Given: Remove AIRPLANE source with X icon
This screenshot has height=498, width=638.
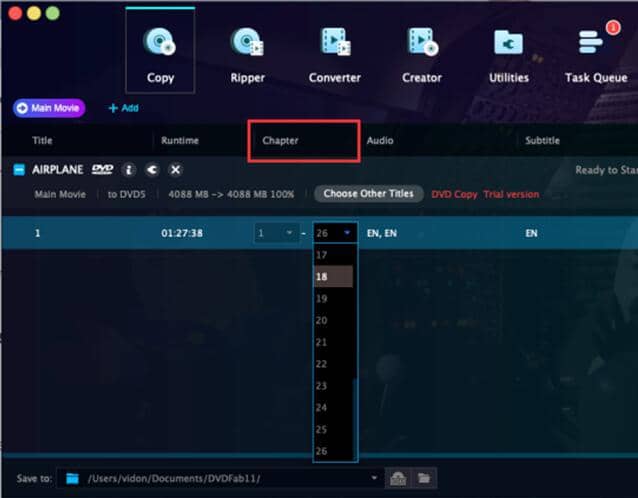Looking at the screenshot, I should (x=175, y=170).
